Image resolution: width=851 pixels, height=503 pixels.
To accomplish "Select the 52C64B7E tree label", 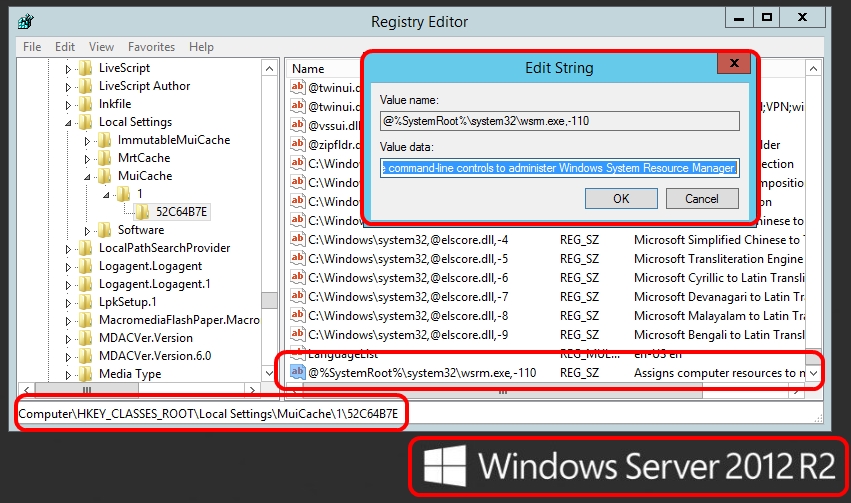I will point(181,212).
